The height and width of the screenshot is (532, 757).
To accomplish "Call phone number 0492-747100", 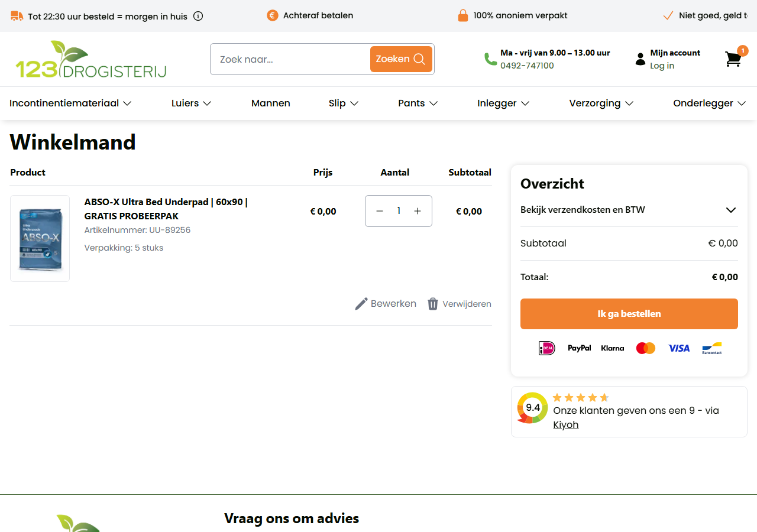I will [527, 66].
